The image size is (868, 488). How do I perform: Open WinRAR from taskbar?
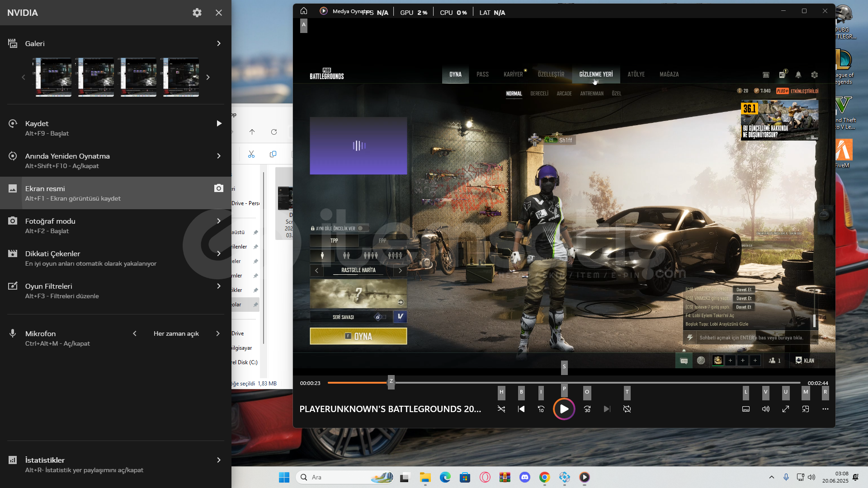click(505, 477)
